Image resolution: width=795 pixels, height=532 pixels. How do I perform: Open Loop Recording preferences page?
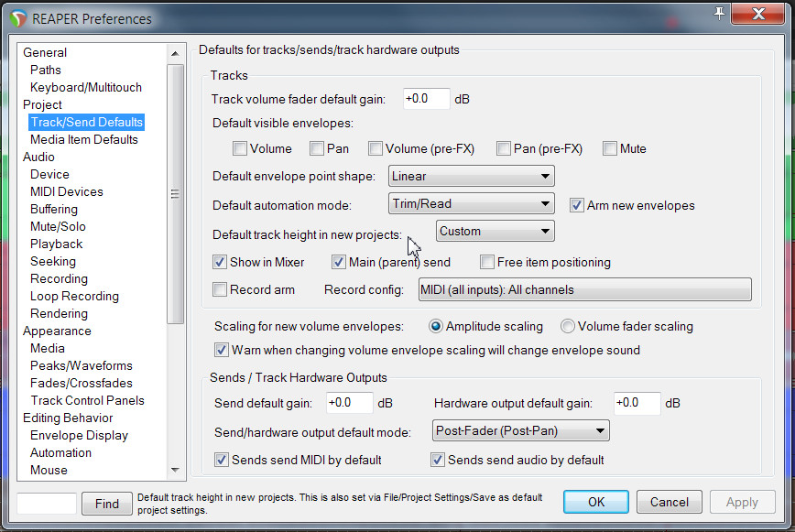click(x=74, y=296)
